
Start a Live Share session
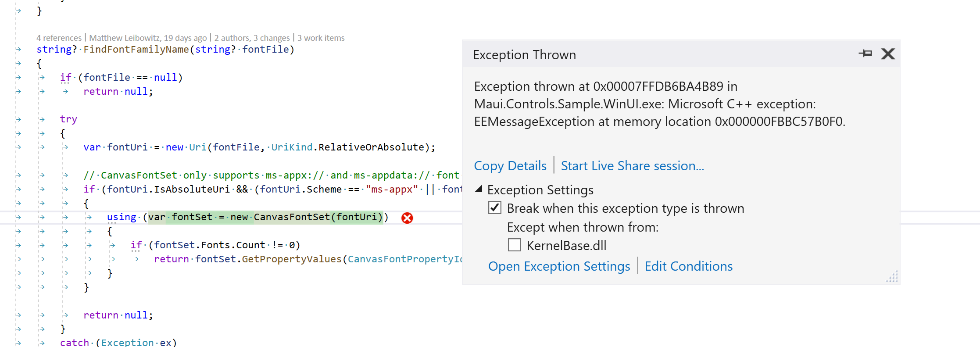[632, 166]
